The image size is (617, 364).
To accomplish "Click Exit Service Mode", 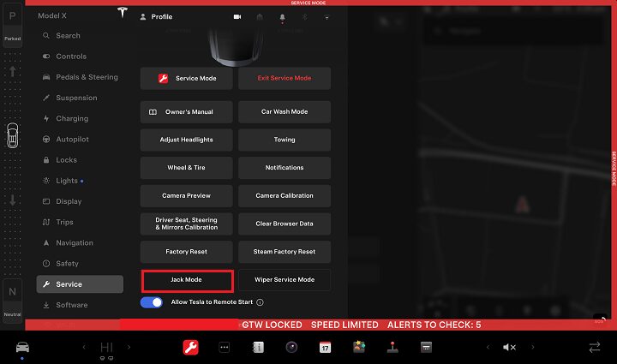I will tap(285, 78).
